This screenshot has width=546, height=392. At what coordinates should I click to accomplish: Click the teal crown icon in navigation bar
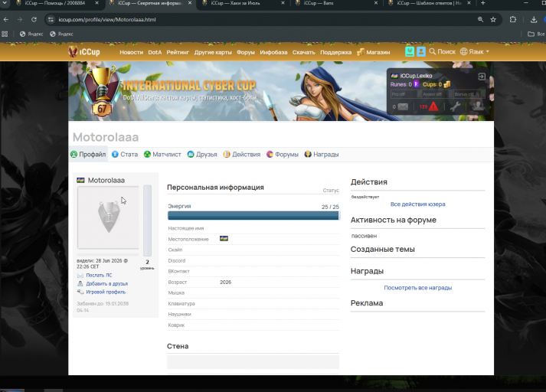point(410,51)
